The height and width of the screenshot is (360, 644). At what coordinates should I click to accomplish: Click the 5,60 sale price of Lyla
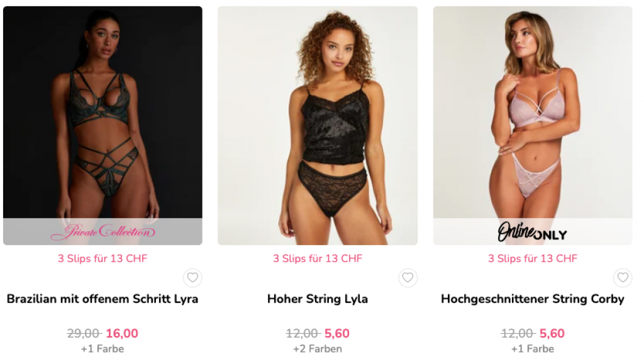[x=337, y=334]
